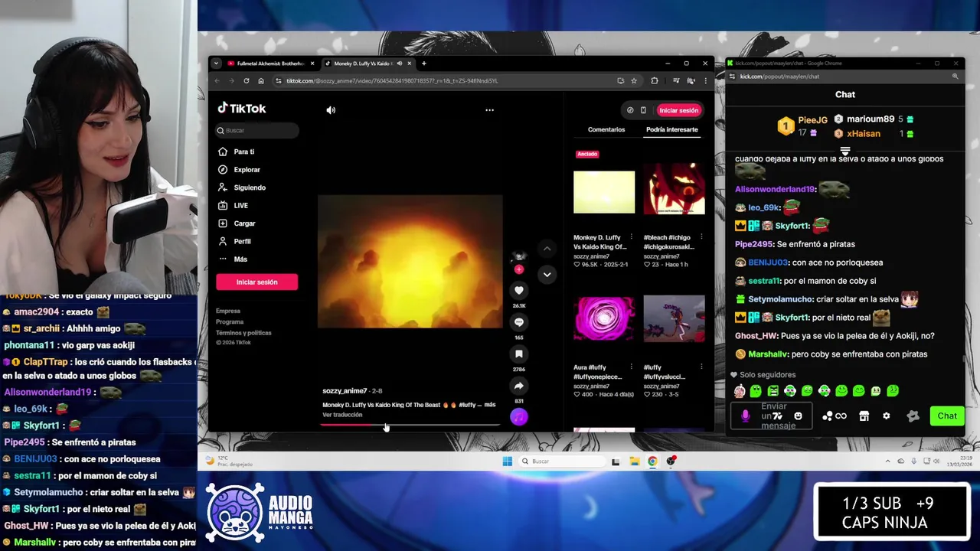Image resolution: width=980 pixels, height=551 pixels.
Task: Click the Enviar un mensaje chat input
Action: [x=771, y=416]
